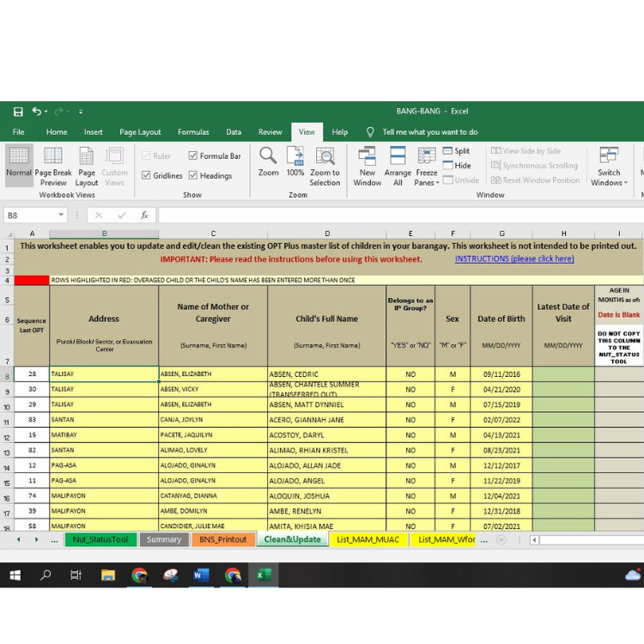This screenshot has width=644, height=644.
Task: Open taskbar Search magnifier
Action: [46, 575]
